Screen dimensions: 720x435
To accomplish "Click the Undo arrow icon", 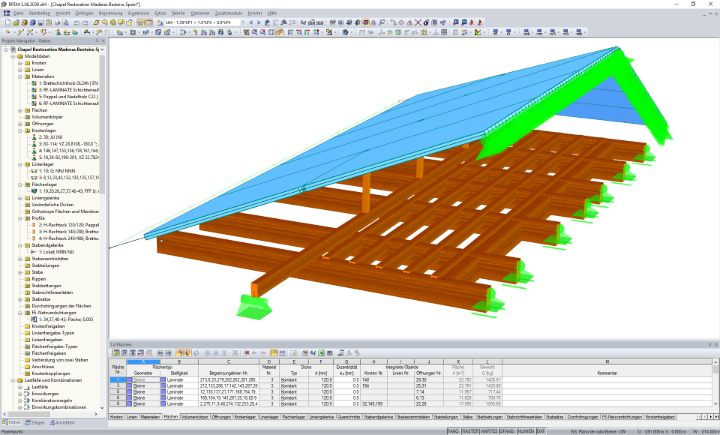I will tap(76, 22).
